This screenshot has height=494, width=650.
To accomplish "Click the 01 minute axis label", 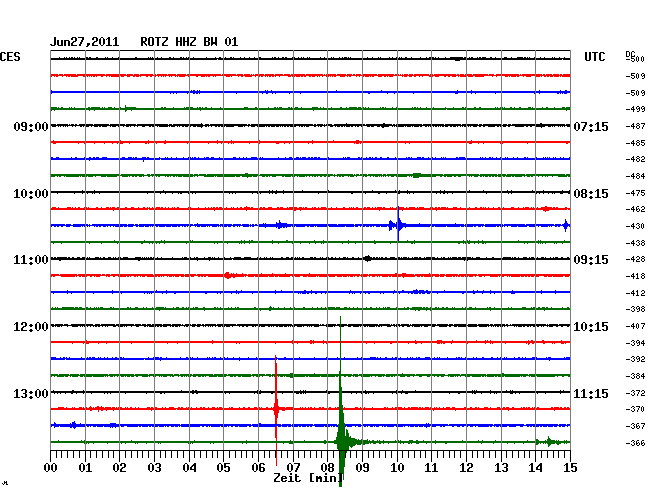I will tap(85, 468).
